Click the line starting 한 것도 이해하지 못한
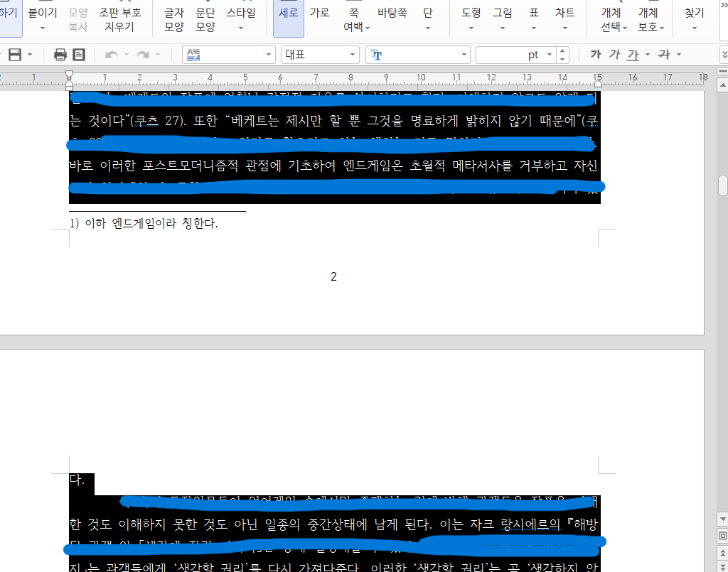This screenshot has height=572, width=728. point(333,524)
